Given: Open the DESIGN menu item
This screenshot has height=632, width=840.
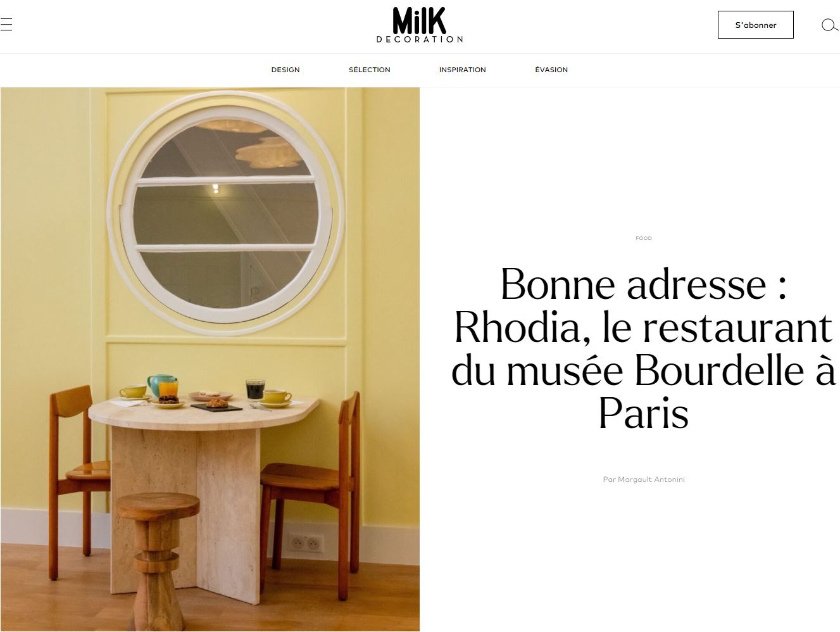Looking at the screenshot, I should [285, 70].
